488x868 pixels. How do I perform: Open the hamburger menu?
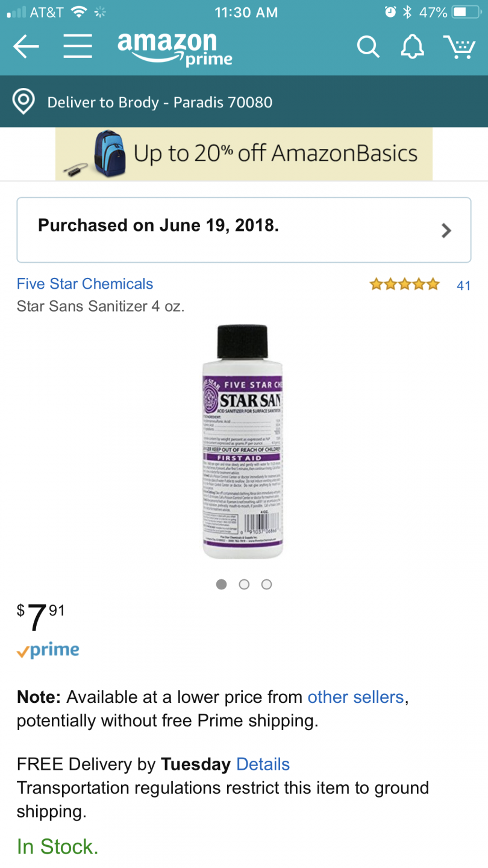(x=78, y=46)
